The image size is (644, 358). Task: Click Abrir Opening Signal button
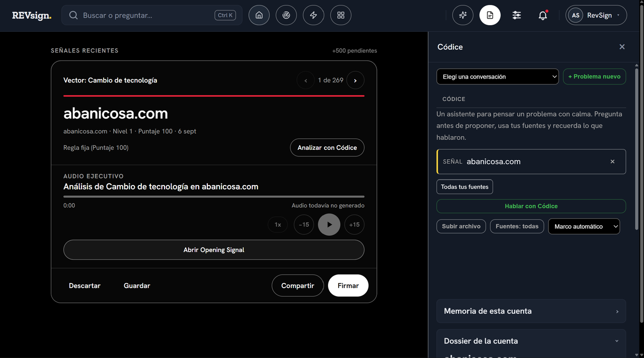tap(214, 250)
